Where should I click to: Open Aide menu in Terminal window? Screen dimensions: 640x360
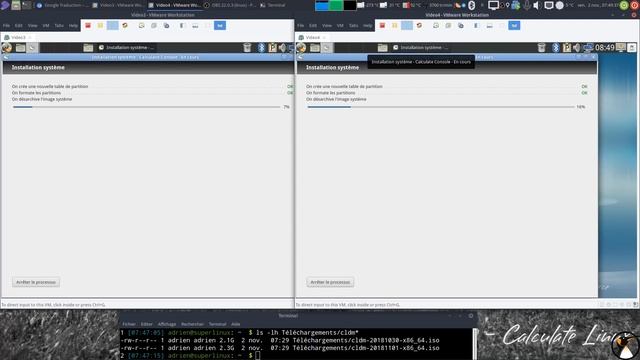click(x=236, y=324)
